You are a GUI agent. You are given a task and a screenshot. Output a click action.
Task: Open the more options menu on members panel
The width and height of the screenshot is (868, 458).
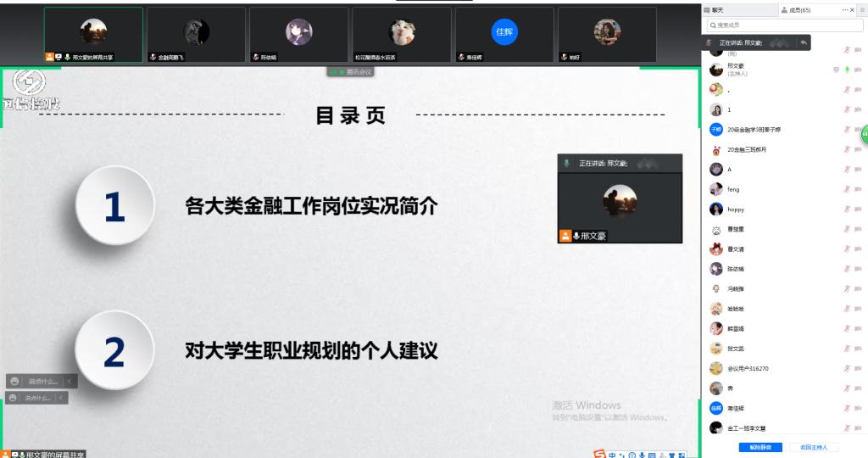pos(845,9)
